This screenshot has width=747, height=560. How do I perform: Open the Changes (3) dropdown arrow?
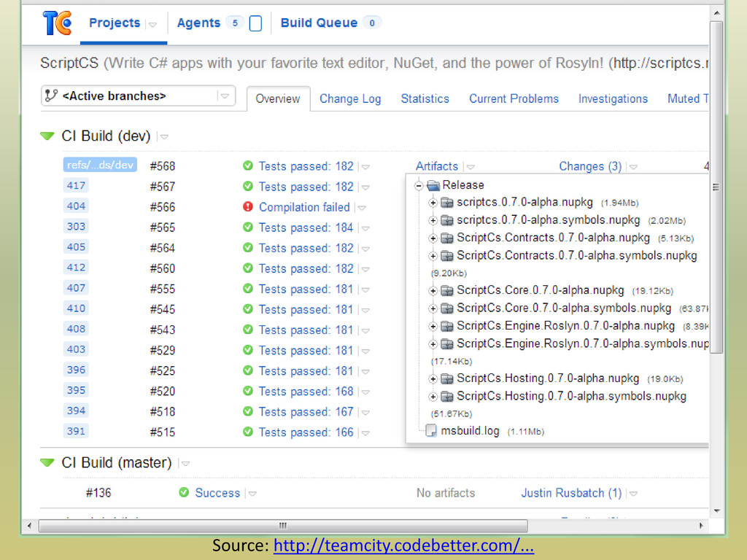pos(633,167)
